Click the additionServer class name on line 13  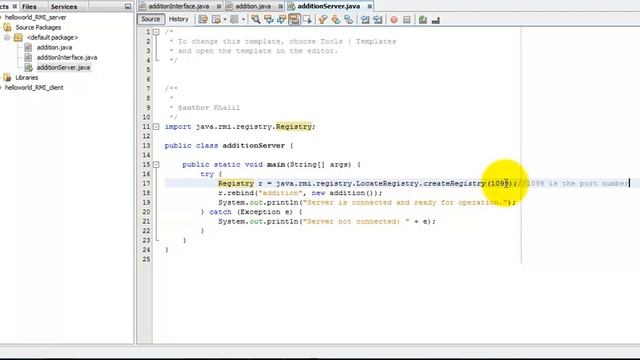(253, 146)
